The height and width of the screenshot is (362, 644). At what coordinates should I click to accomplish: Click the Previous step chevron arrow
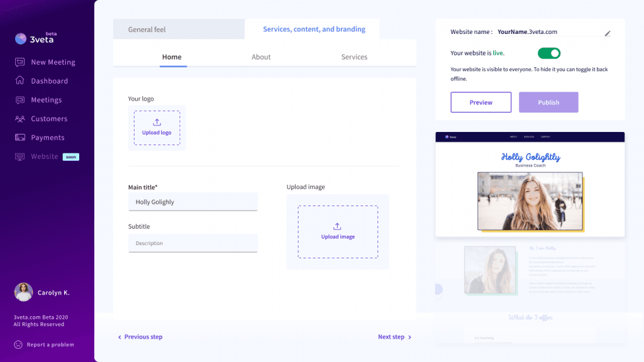tap(119, 337)
